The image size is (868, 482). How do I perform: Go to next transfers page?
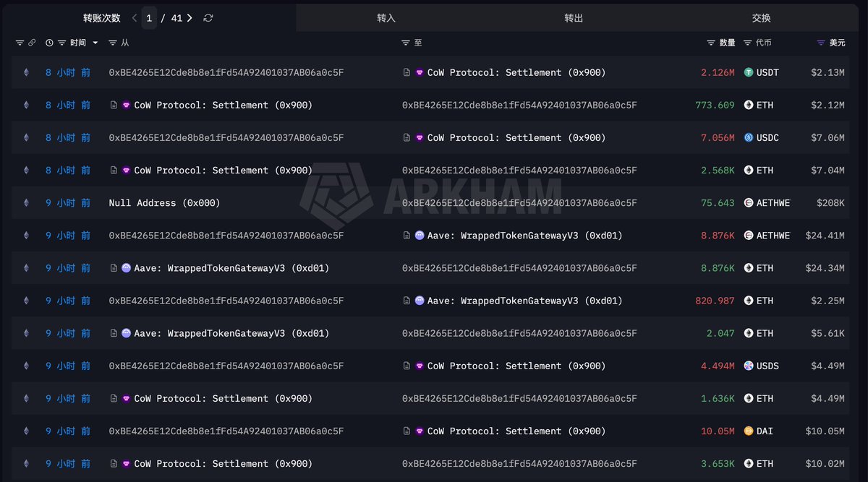[x=190, y=18]
